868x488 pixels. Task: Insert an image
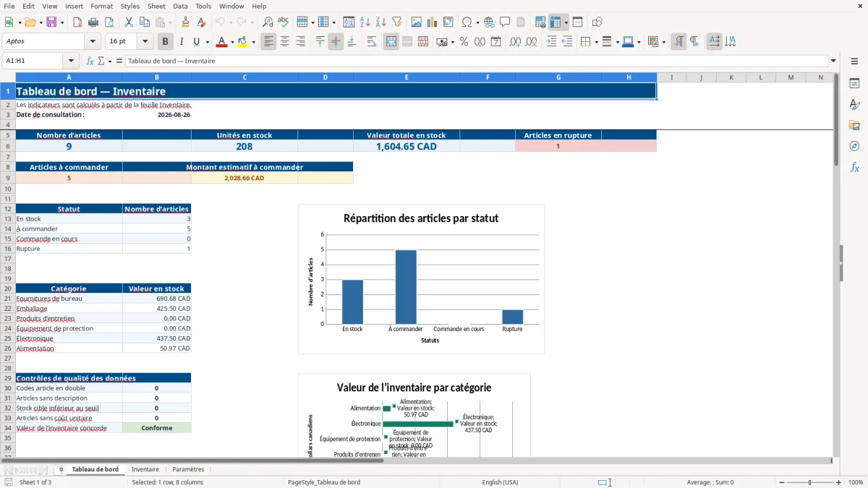coord(417,22)
